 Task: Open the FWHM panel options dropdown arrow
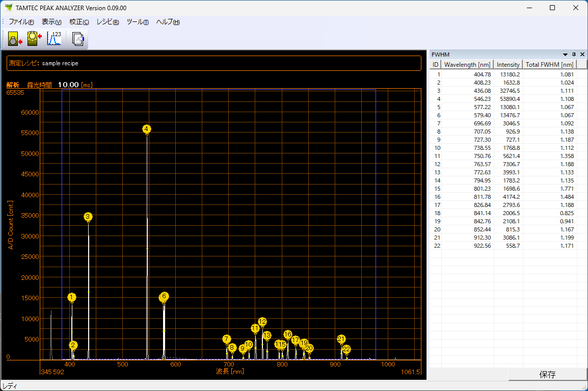[565, 54]
